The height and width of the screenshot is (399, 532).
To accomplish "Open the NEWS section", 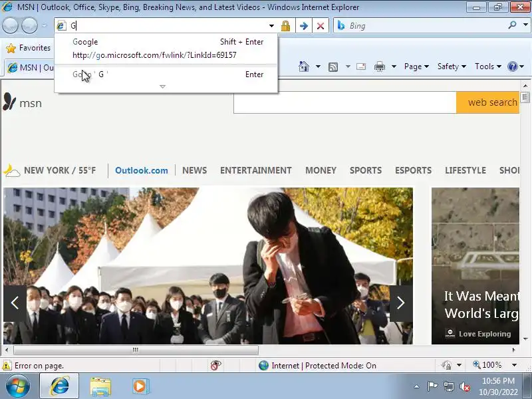I will tap(194, 170).
